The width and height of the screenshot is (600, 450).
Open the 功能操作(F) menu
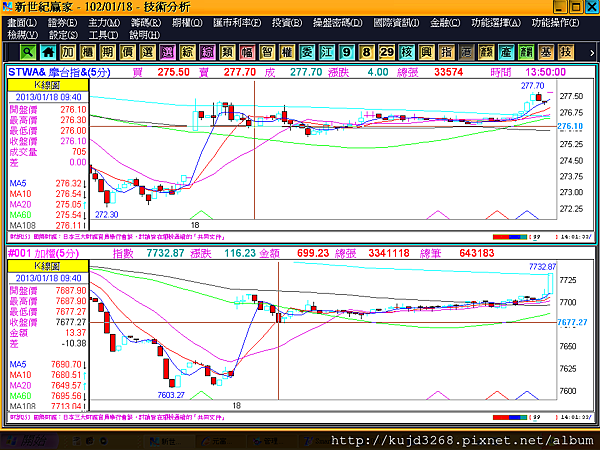pyautogui.click(x=555, y=23)
